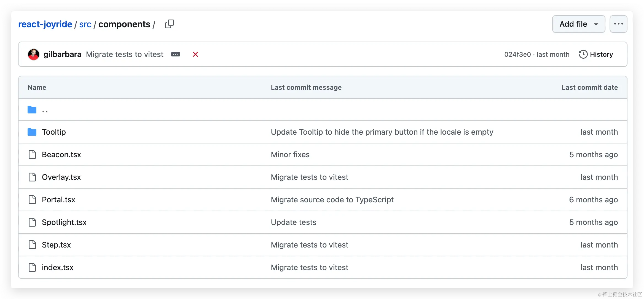Open 'Update Tooltip to hide the primary button' commit
This screenshot has width=644, height=299.
point(382,132)
